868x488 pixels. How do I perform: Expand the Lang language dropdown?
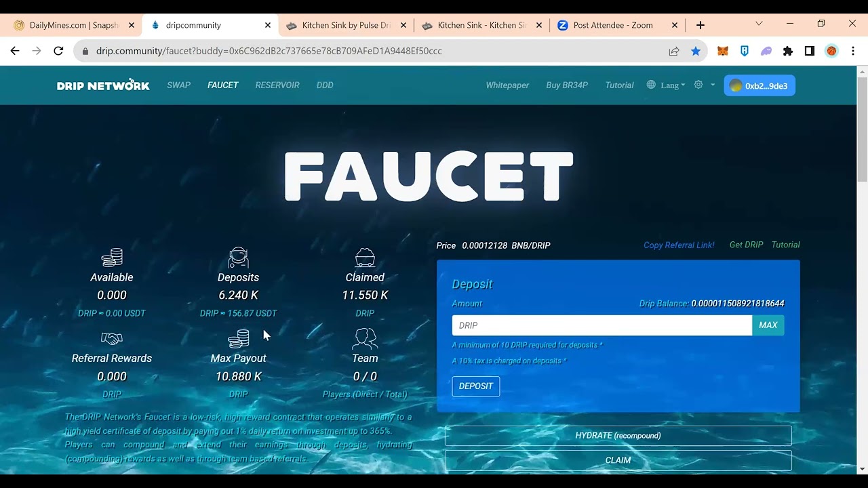[x=666, y=85]
